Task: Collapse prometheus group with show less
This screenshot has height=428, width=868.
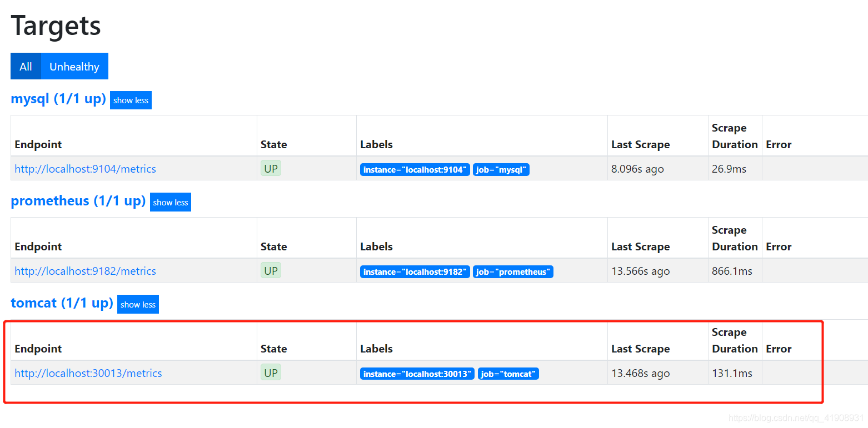Action: pos(171,203)
